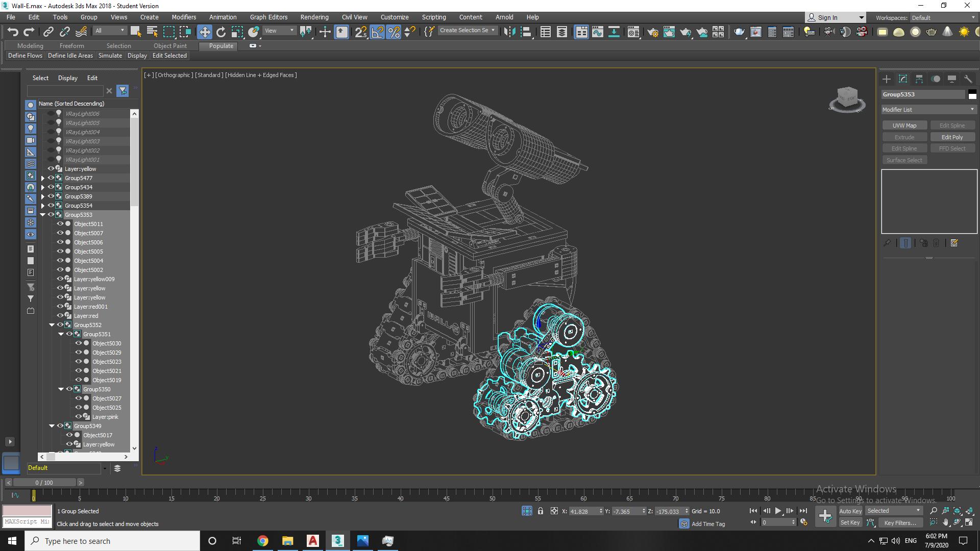Hide Object5011 via its eye icon

pyautogui.click(x=60, y=224)
